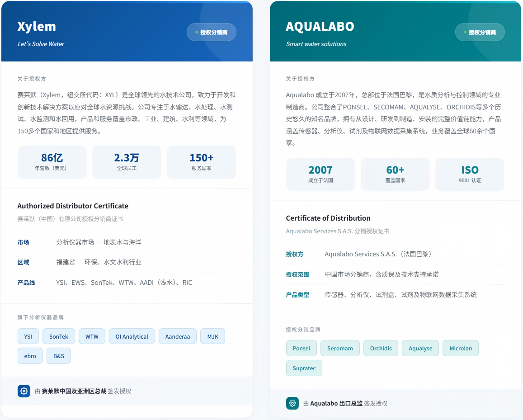The width and height of the screenshot is (523, 420).
Task: Click 关于授权方 label on the Xylem card
Action: [x=32, y=79]
